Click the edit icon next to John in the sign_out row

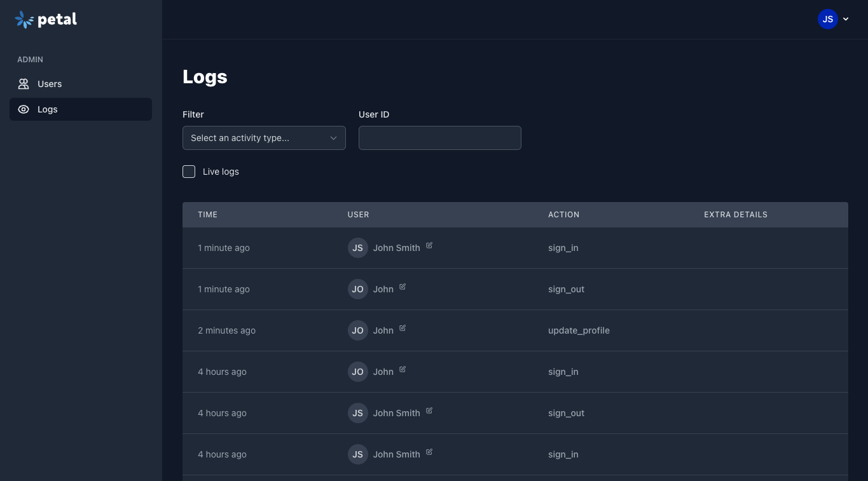(403, 287)
